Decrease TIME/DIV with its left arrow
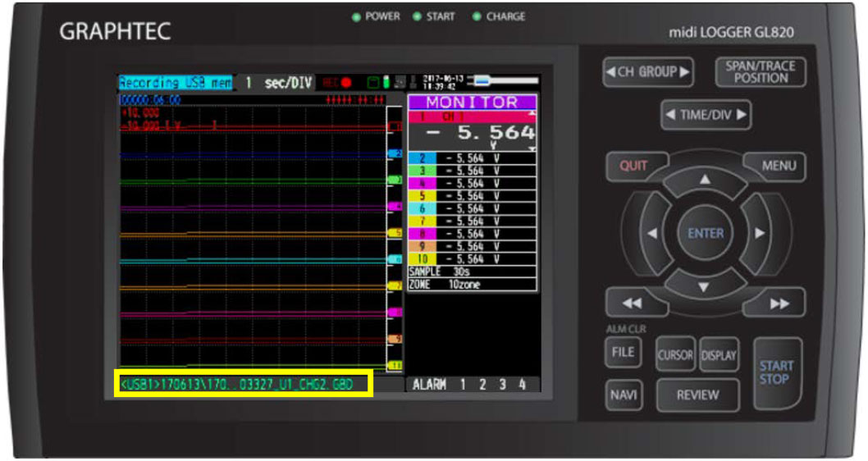The width and height of the screenshot is (868, 461). (x=669, y=115)
